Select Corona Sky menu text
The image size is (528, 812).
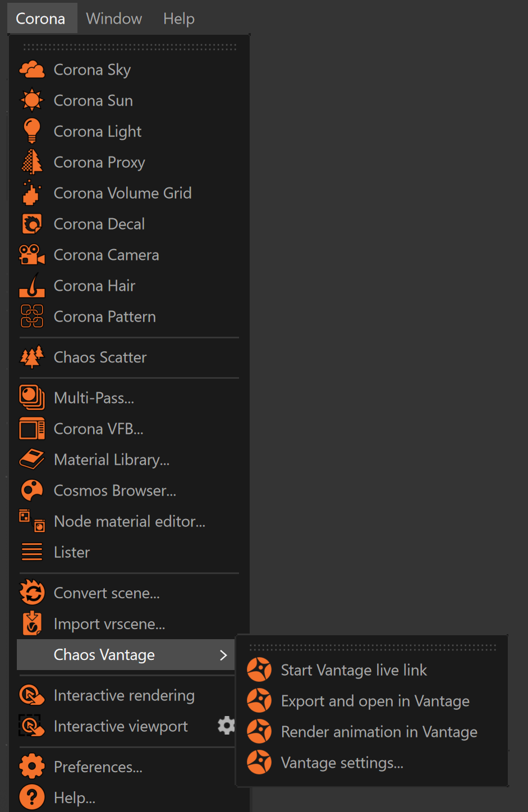pyautogui.click(x=92, y=70)
